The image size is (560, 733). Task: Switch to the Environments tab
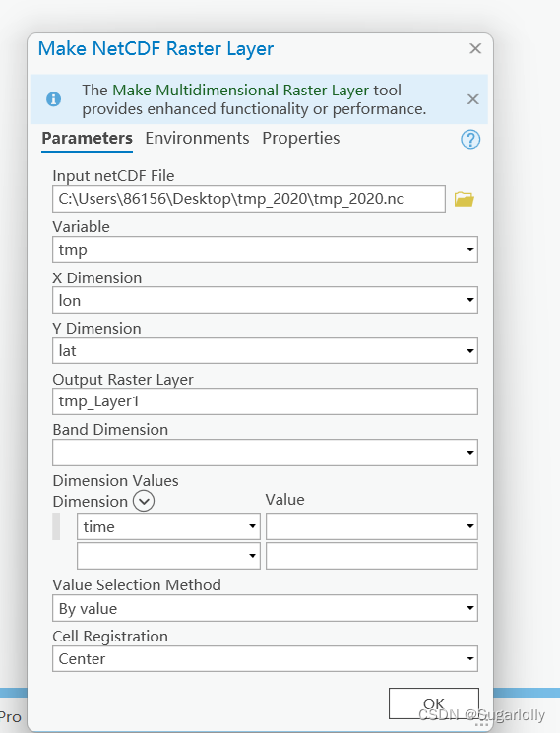(x=197, y=138)
